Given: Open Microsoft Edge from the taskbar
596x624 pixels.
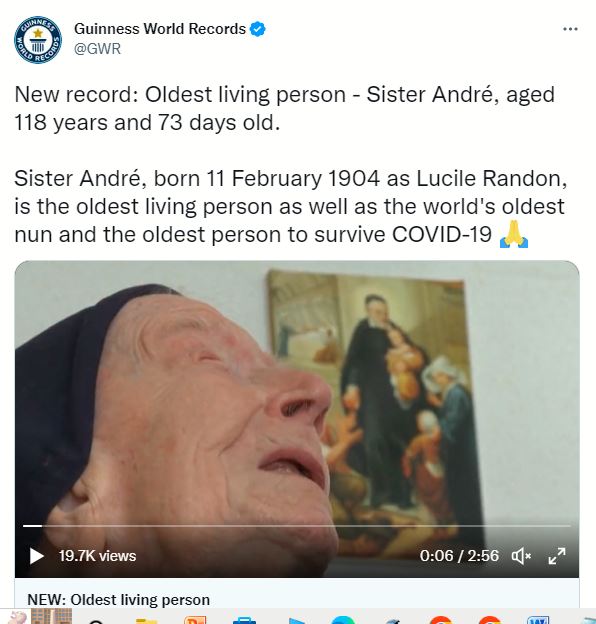Looking at the screenshot, I should tap(343, 620).
